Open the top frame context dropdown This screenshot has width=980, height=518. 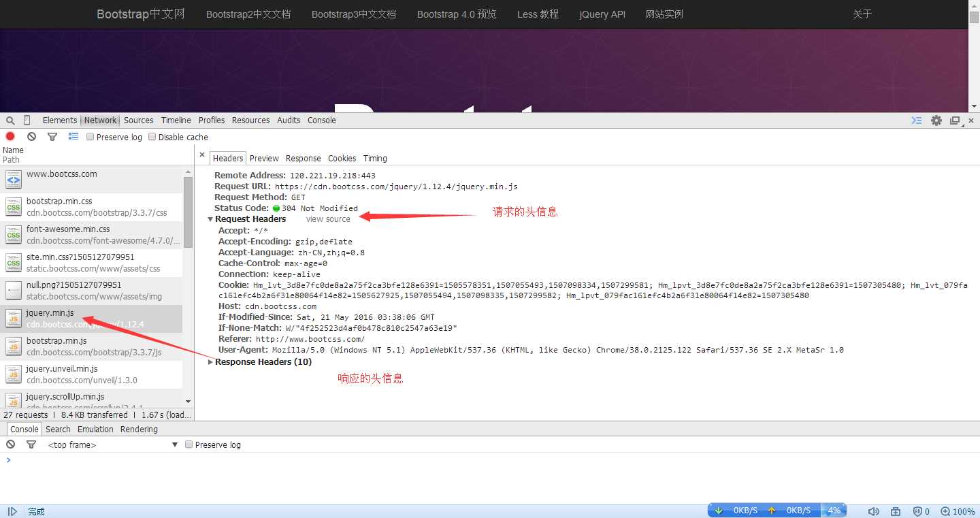coord(113,444)
